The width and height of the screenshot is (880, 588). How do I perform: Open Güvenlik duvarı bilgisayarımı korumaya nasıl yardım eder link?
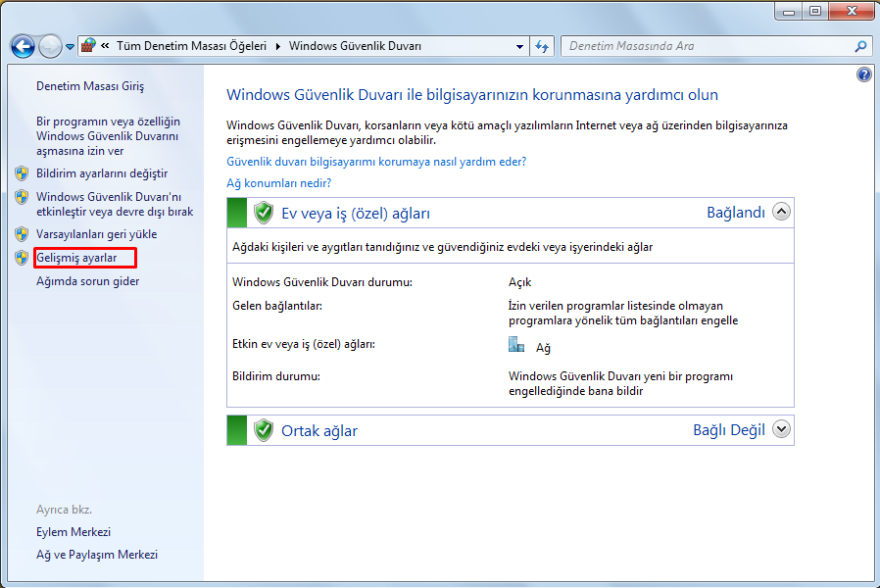(376, 162)
